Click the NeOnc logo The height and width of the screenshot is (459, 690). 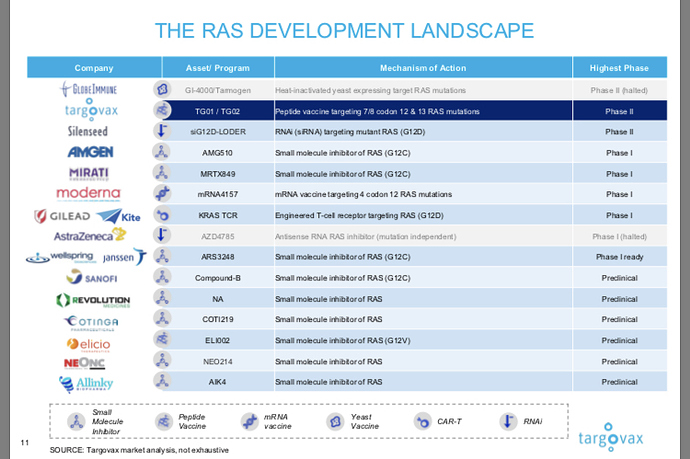[x=84, y=363]
